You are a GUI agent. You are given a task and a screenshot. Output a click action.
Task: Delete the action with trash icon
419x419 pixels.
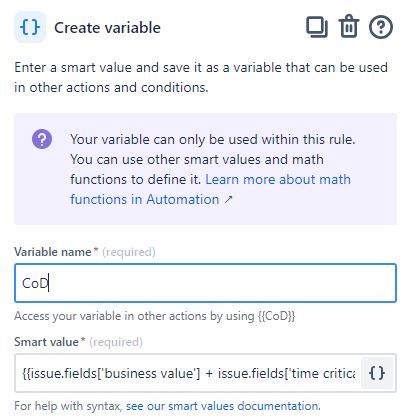point(349,26)
